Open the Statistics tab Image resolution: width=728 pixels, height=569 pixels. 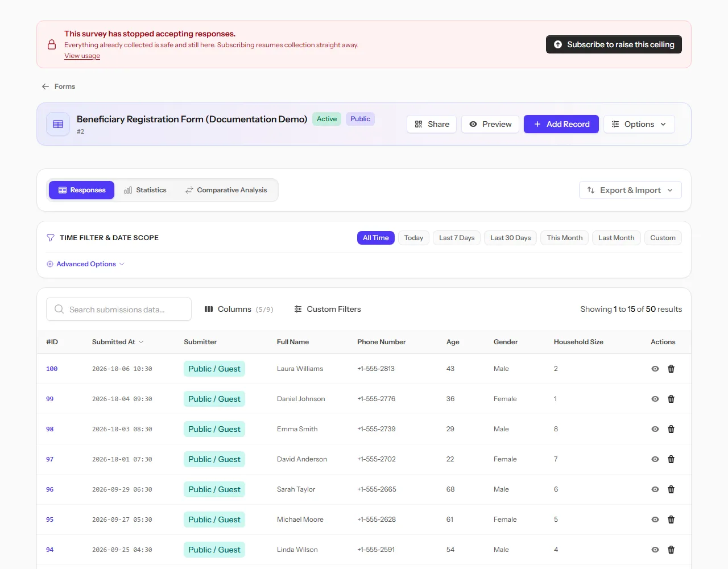point(146,190)
